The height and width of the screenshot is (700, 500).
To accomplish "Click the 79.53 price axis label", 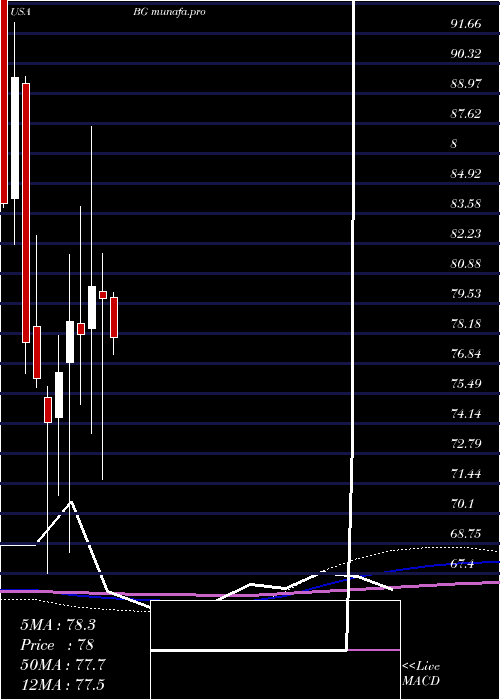I will tap(466, 293).
